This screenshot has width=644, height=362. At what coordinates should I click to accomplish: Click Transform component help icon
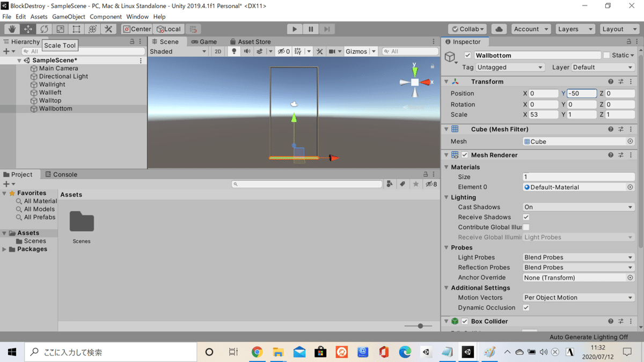(611, 82)
